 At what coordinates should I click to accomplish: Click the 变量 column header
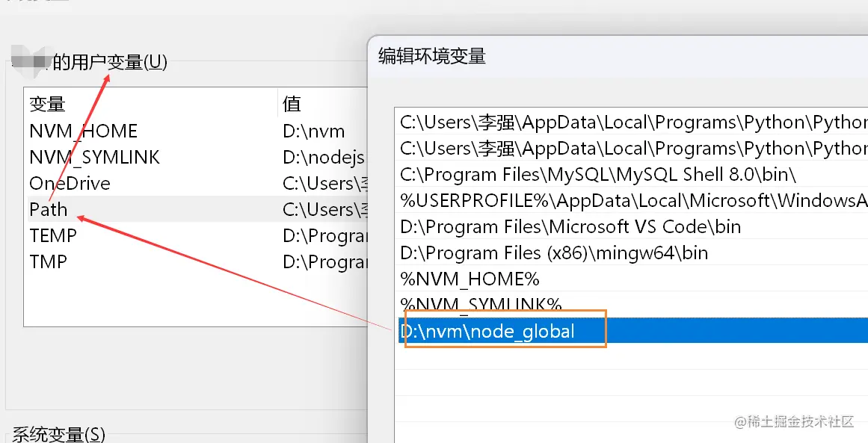[150, 103]
